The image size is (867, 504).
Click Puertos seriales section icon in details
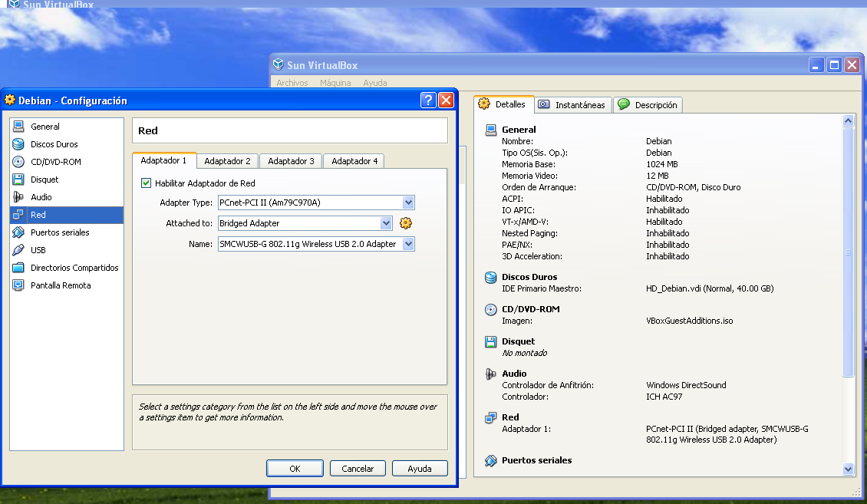click(x=491, y=461)
